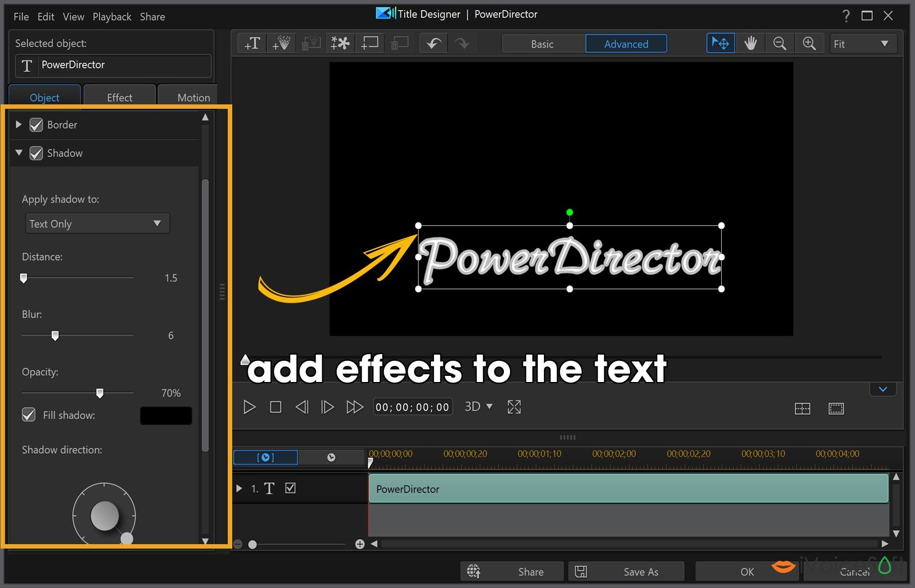Step to previous frame
The image size is (915, 588).
coord(301,407)
